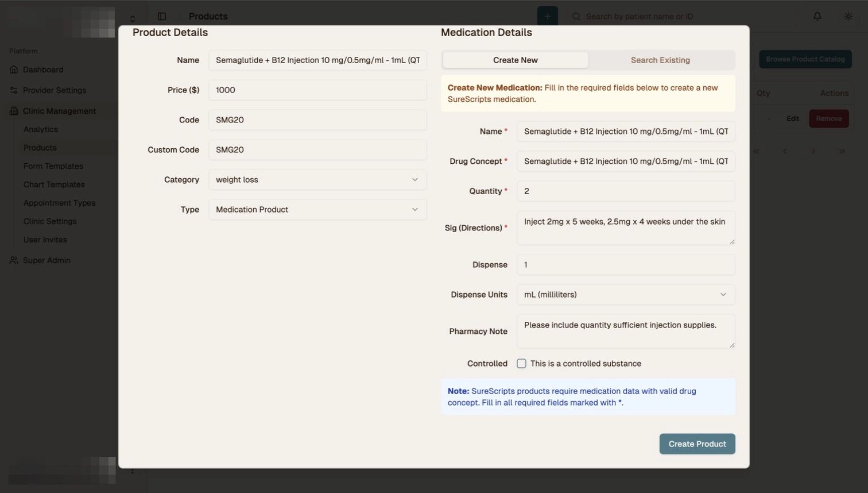Open notifications with the bell icon
The width and height of the screenshot is (868, 493).
pyautogui.click(x=817, y=16)
